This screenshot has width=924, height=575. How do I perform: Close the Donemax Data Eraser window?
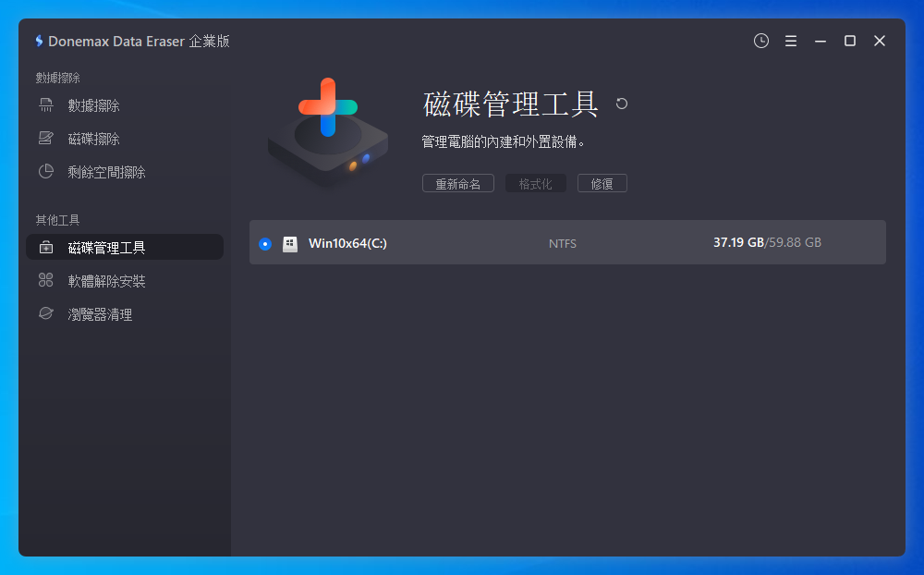pyautogui.click(x=880, y=41)
